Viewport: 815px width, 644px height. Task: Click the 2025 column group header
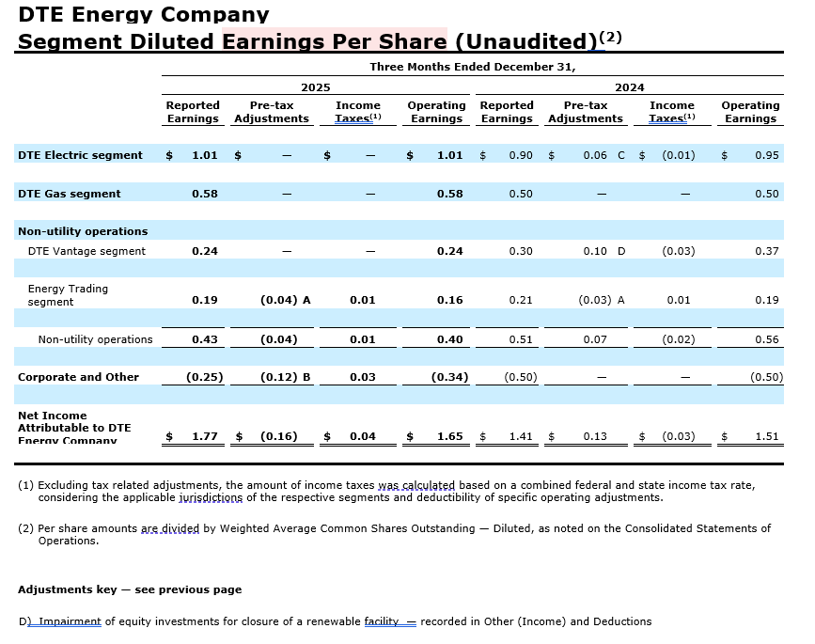click(x=315, y=87)
